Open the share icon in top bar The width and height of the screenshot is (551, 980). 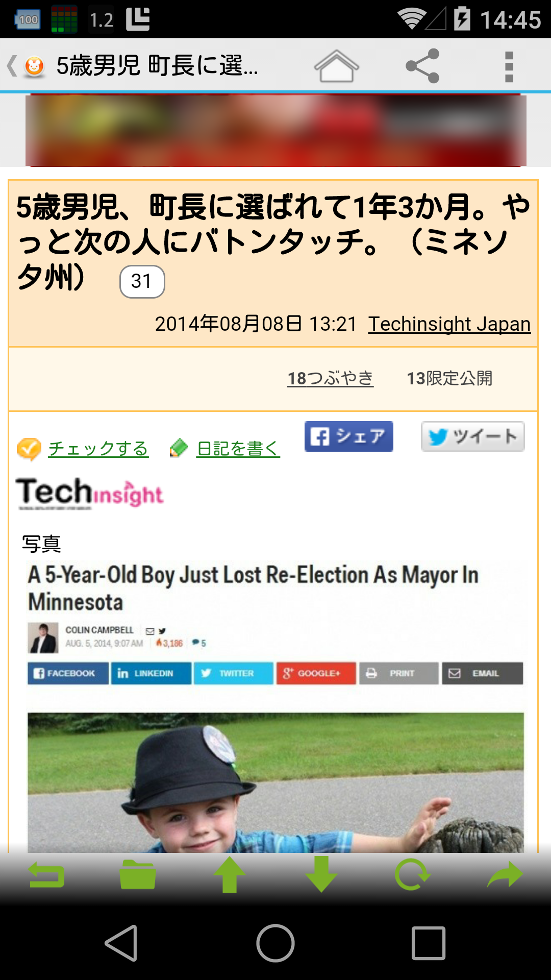[422, 66]
